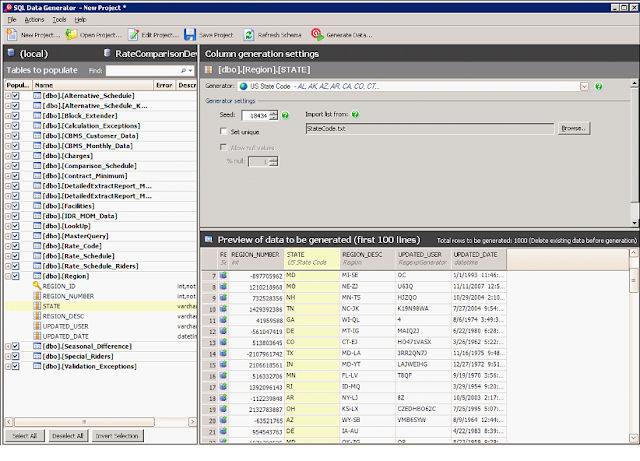Uncheck the [dbo].[Block_Extender] populate checkbox
The height and width of the screenshot is (461, 640).
click(x=15, y=116)
